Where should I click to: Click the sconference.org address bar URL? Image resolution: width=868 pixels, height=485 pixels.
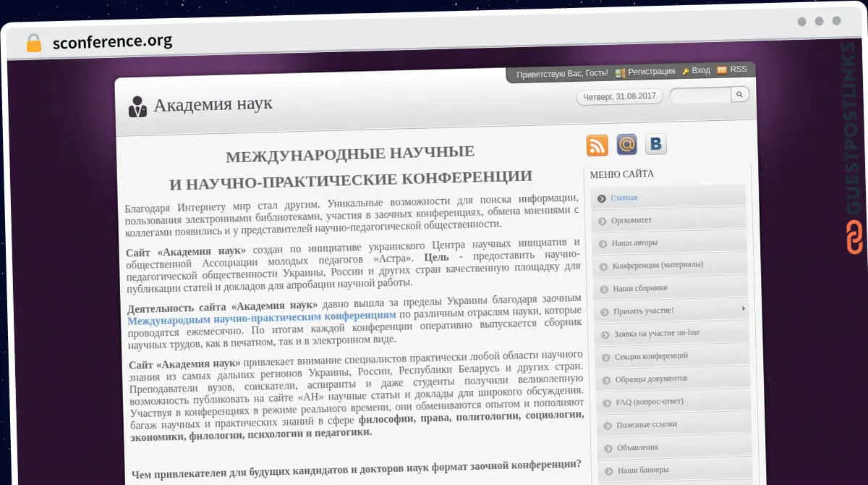coord(112,41)
